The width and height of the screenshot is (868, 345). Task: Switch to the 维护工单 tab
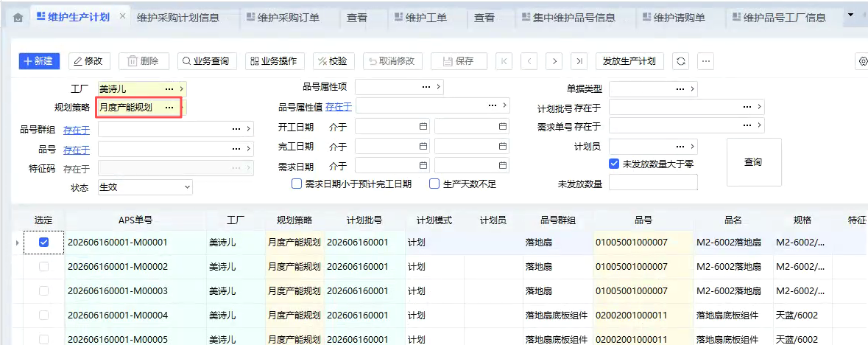point(420,18)
